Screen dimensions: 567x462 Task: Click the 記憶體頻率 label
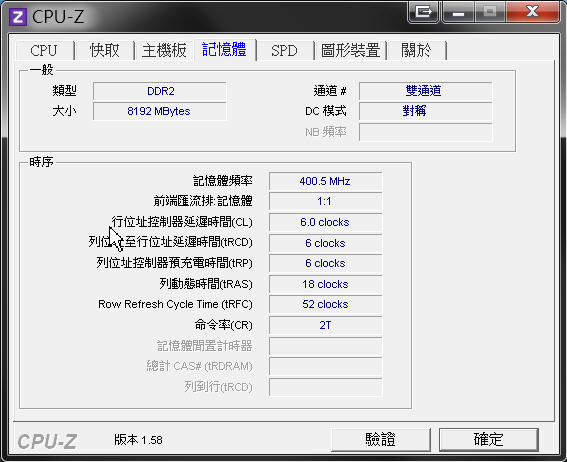coord(223,181)
